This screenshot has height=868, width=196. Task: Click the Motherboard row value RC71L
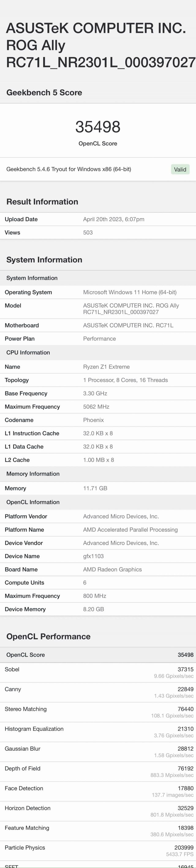coord(128,325)
